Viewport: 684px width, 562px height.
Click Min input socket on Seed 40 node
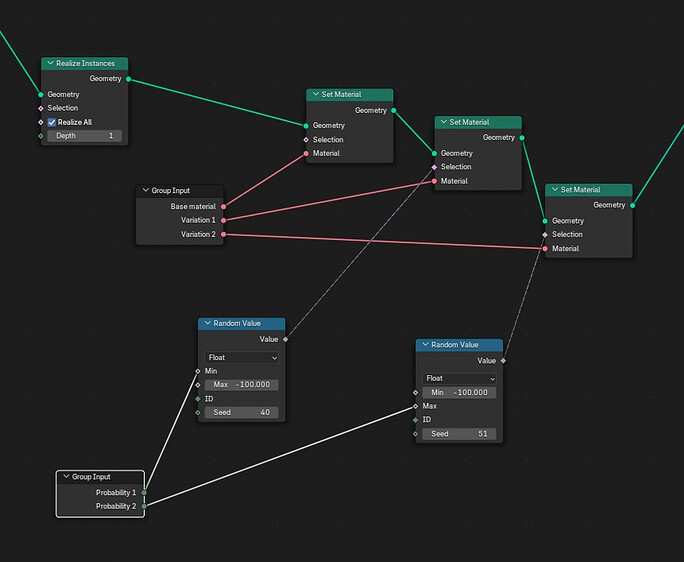[198, 371]
